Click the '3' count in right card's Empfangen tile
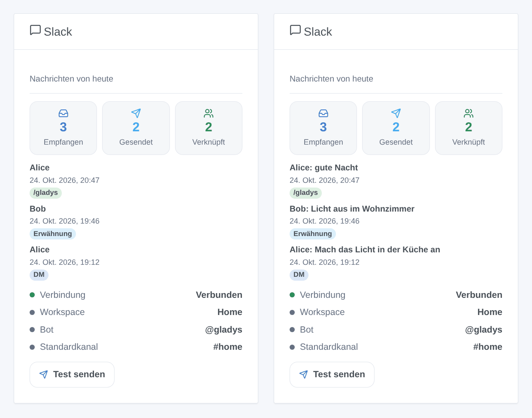 coord(323,127)
